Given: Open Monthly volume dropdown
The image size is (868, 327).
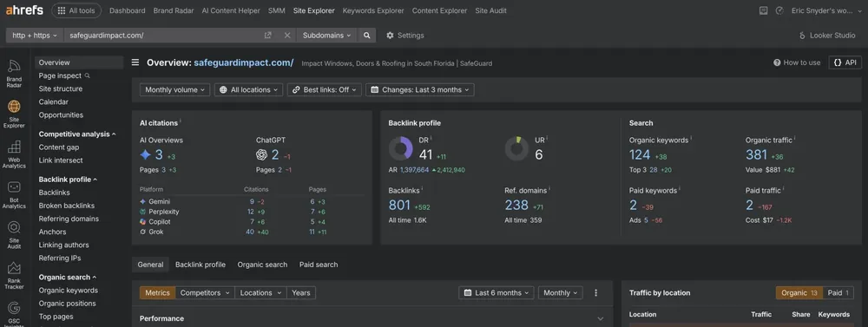Looking at the screenshot, I should coord(175,89).
